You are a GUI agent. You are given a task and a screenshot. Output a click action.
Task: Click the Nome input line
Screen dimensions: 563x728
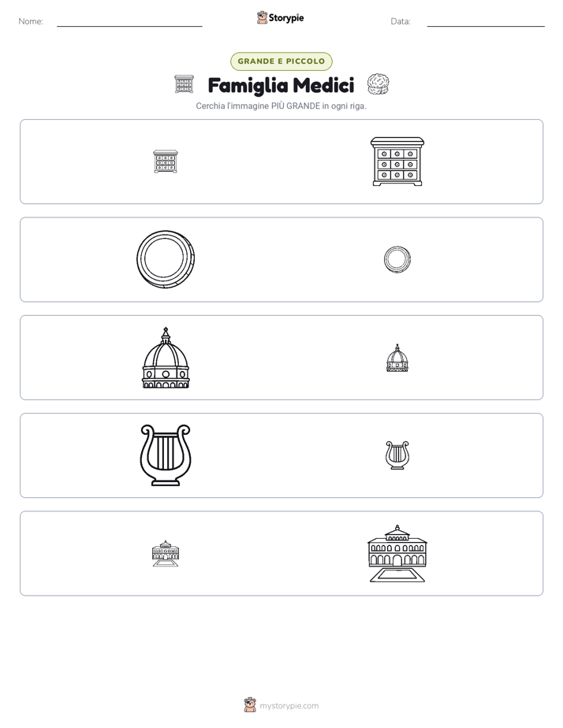[x=129, y=22]
